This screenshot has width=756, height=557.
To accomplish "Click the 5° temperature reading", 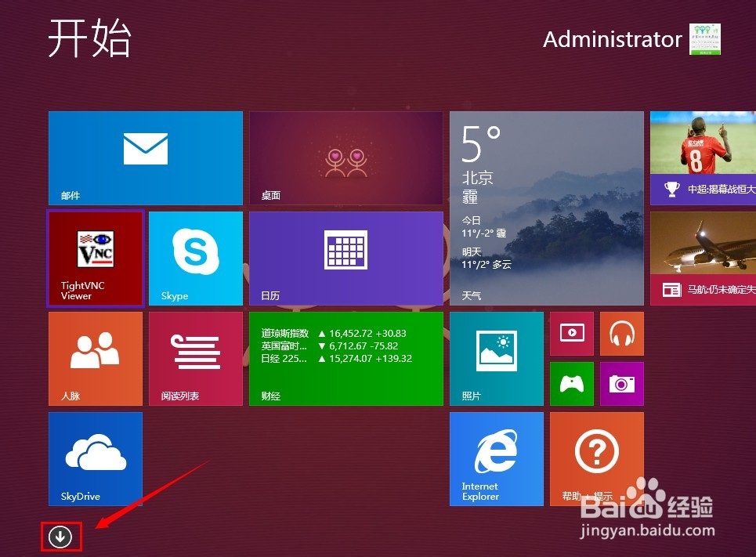I will (481, 143).
